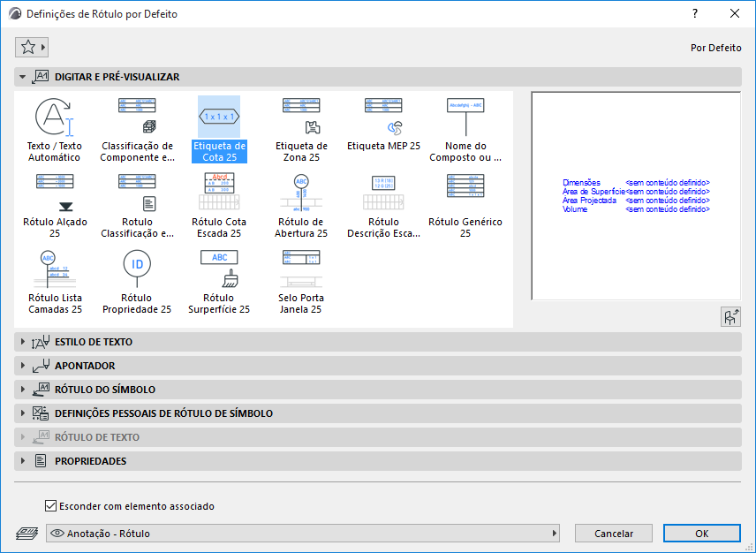
Task: Choose the Classificação de Componente label icon
Action: (138, 130)
